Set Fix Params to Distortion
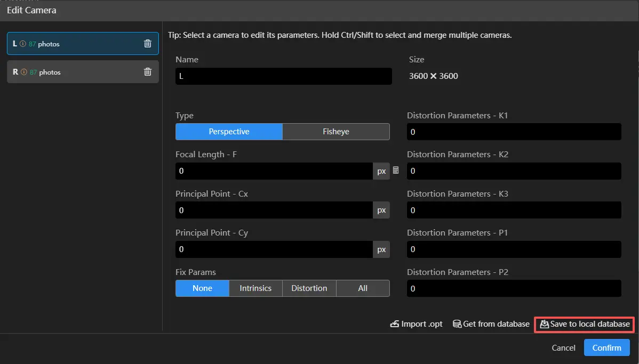639x364 pixels. [x=309, y=288]
